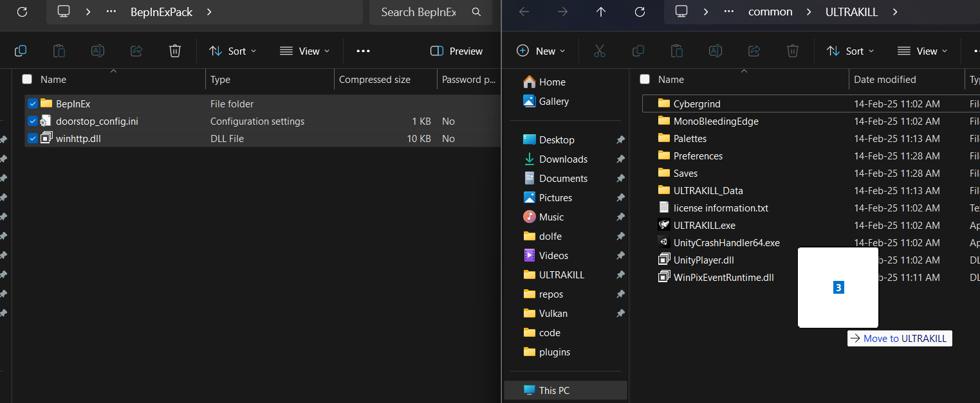Uncheck the winhttp.dll checkbox
Image resolution: width=980 pixels, height=403 pixels.
[33, 138]
